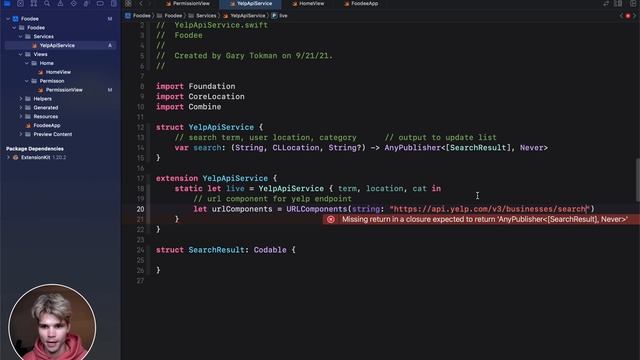Open the Breakpoint navigator
The height and width of the screenshot is (360, 640).
pyautogui.click(x=100, y=3)
